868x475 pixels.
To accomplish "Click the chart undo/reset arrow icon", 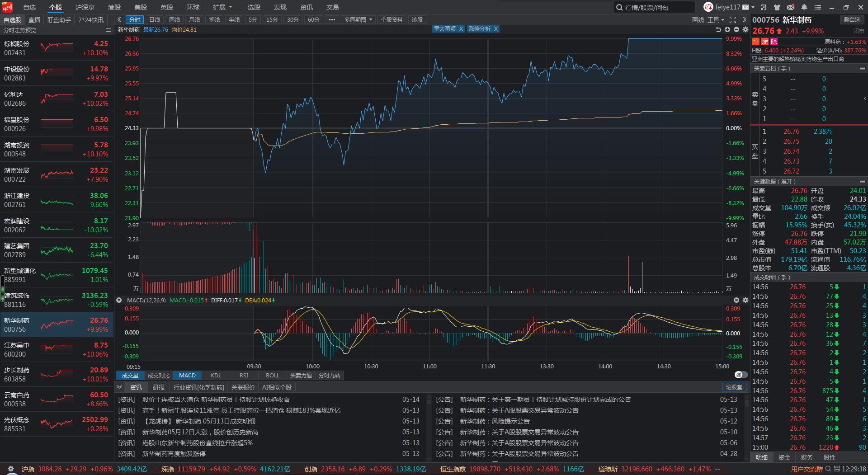I will 718,29.
